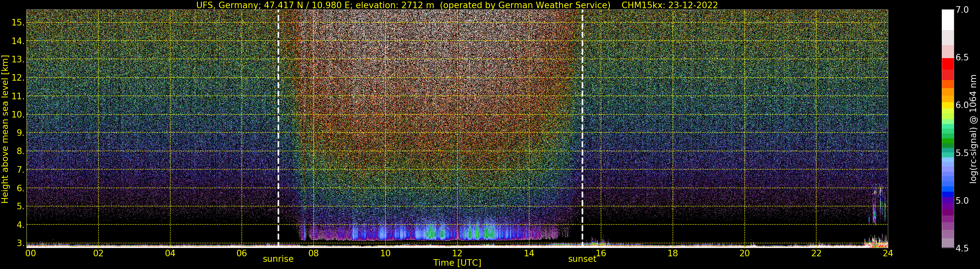Click the 3. km tick on the height axis
The width and height of the screenshot is (980, 269).
(x=20, y=243)
